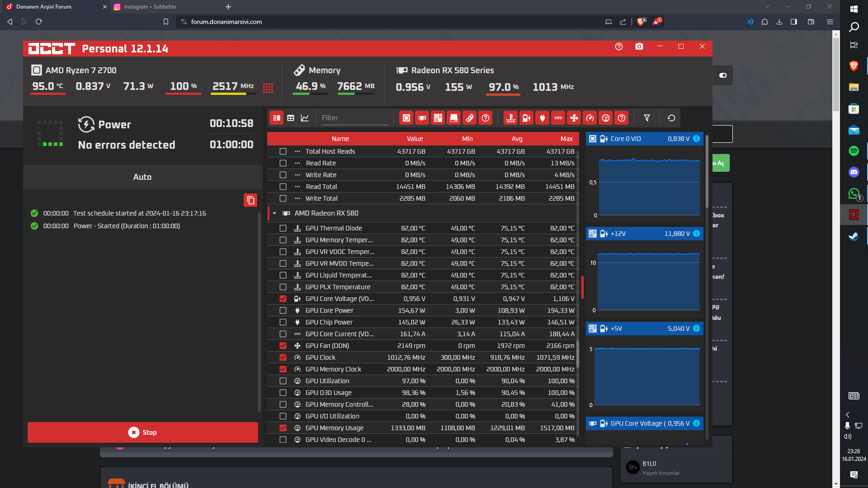Viewport: 868px width, 488px height.
Task: Click the sensor Filter text field
Action: (x=354, y=118)
